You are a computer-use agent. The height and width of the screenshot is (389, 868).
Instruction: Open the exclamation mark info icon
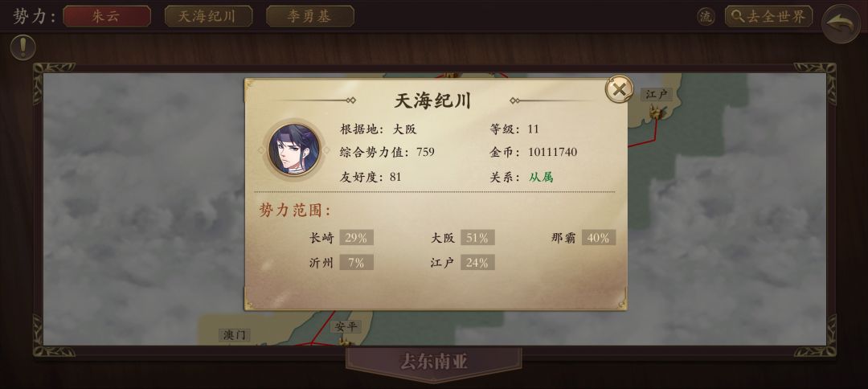pos(23,48)
